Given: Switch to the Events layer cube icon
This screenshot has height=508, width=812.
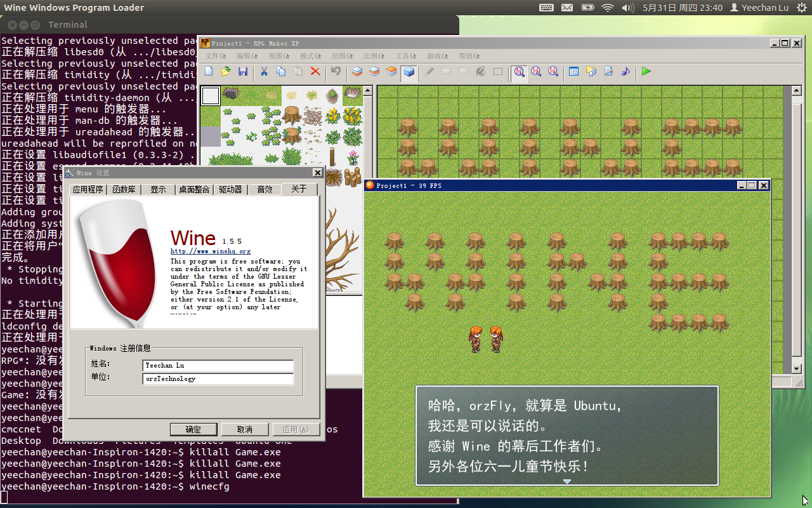Looking at the screenshot, I should (x=409, y=72).
